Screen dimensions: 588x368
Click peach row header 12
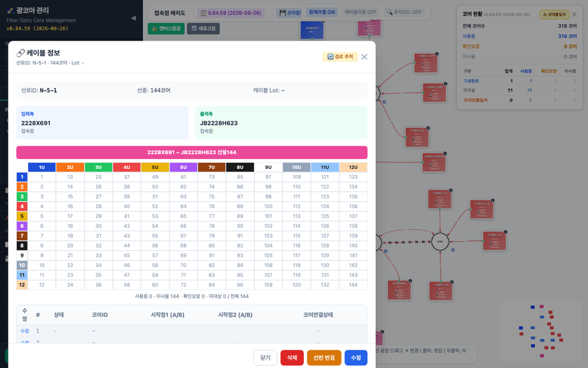tap(22, 285)
